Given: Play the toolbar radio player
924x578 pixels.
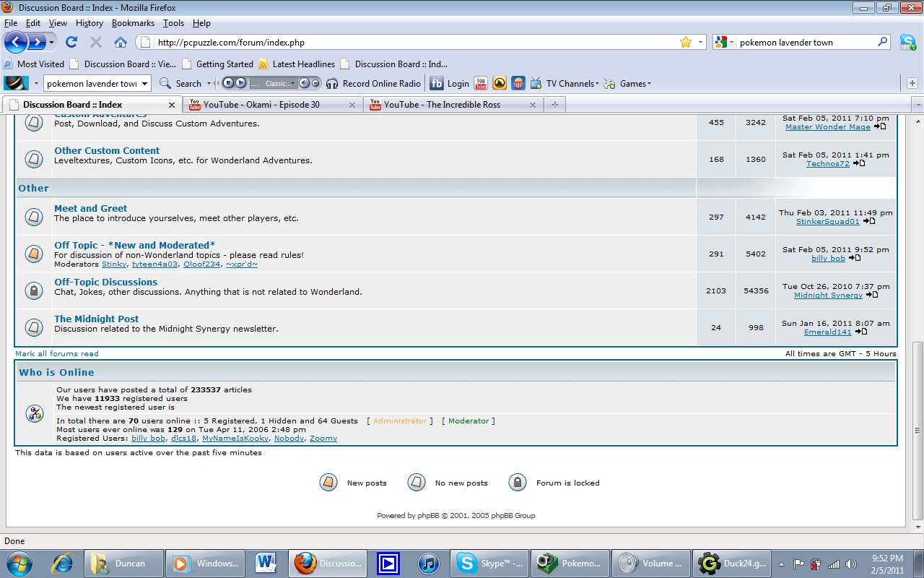Looking at the screenshot, I should point(240,83).
